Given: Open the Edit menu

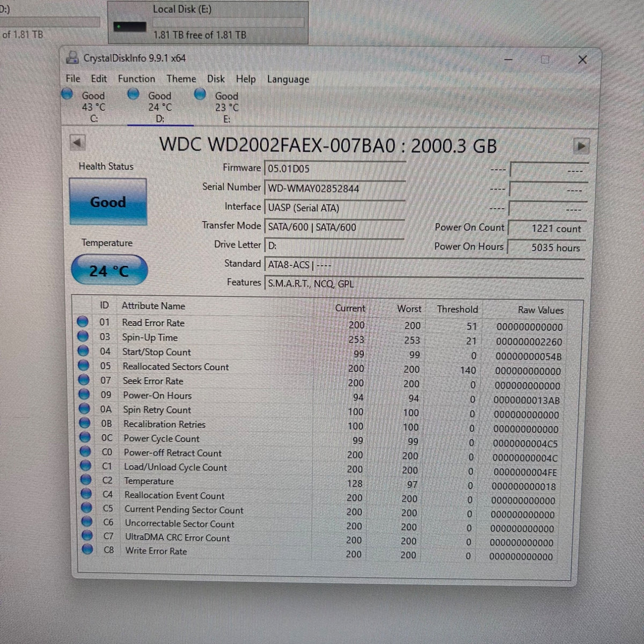Looking at the screenshot, I should [99, 78].
